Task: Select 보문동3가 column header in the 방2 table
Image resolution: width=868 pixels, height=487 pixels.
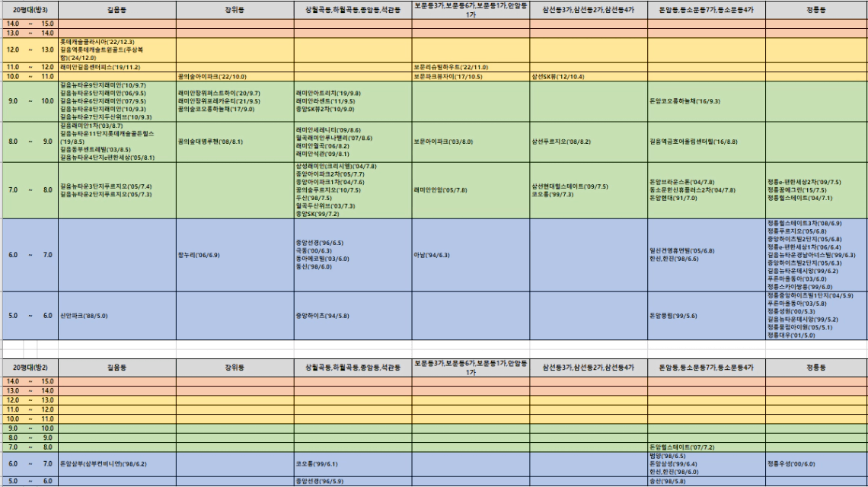Action: (471, 368)
